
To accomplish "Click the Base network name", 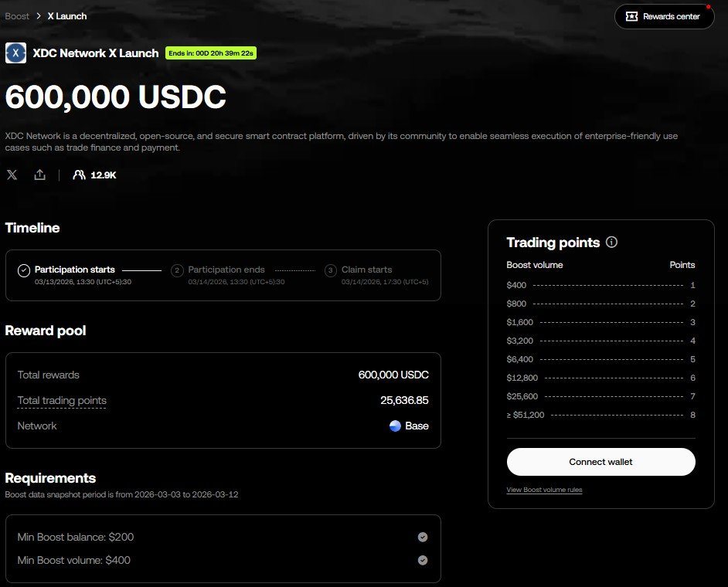I will click(417, 426).
